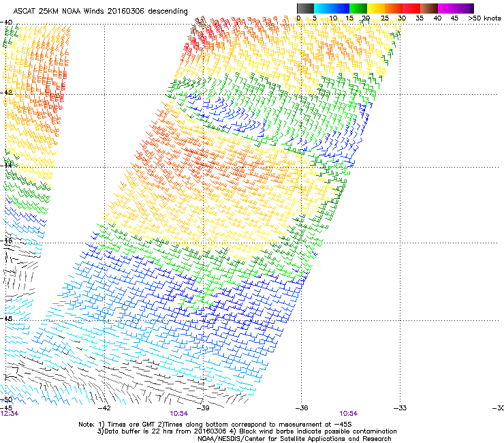Pick the orange 25–30 knot legend swatch
Viewport: 504px width, 443px height.
coord(394,8)
